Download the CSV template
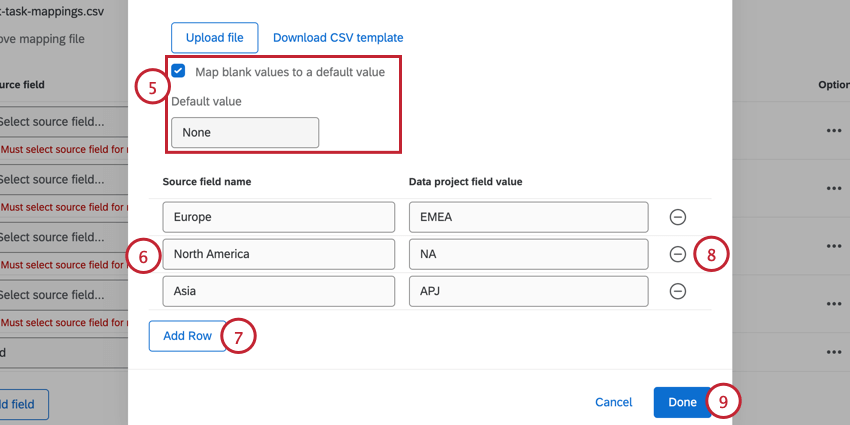Image resolution: width=850 pixels, height=425 pixels. [338, 38]
